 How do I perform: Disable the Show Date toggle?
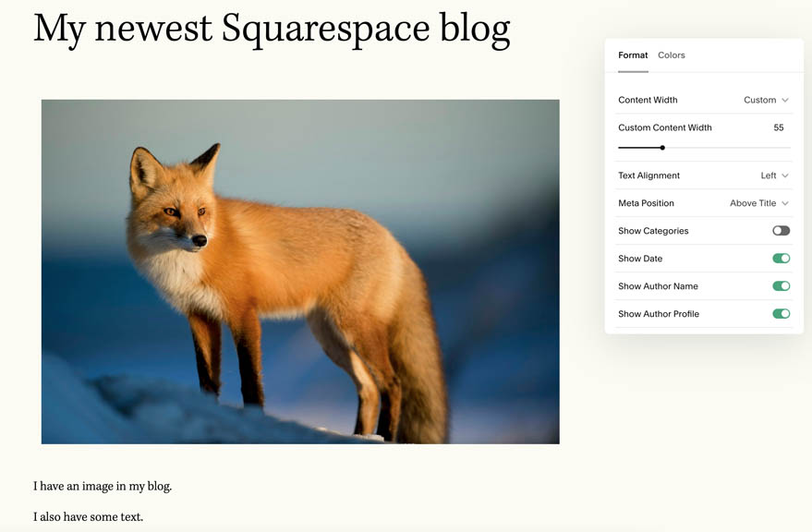(781, 258)
